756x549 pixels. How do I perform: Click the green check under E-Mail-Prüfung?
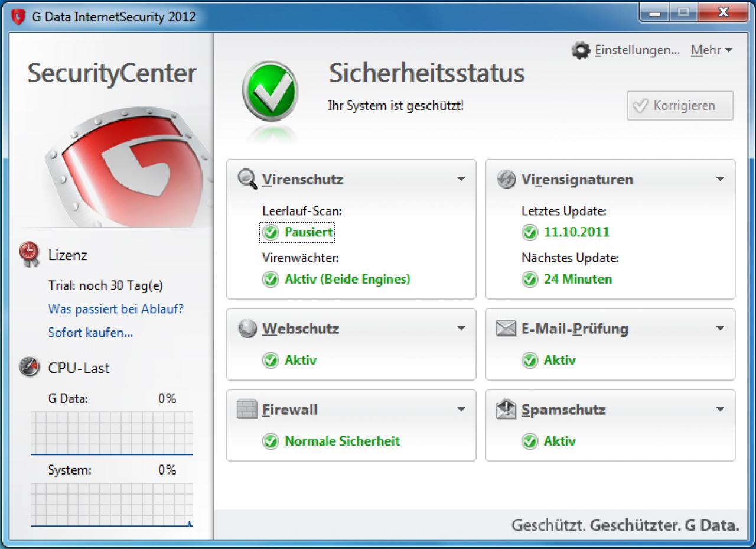pyautogui.click(x=530, y=360)
